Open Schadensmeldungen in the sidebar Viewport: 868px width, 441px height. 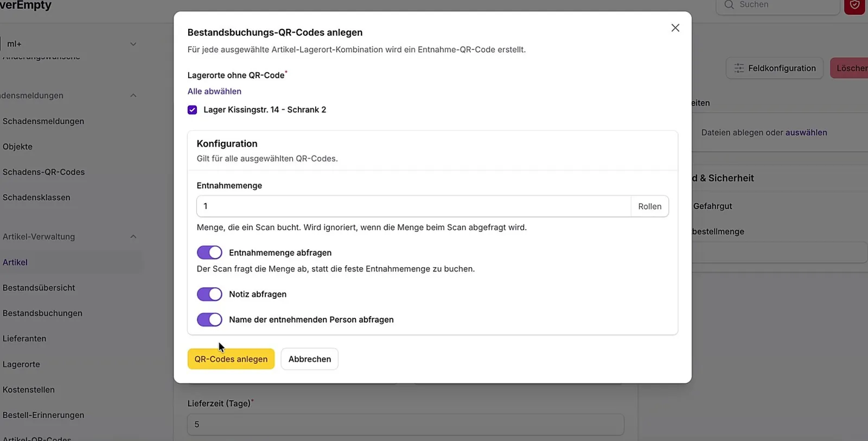coord(43,121)
